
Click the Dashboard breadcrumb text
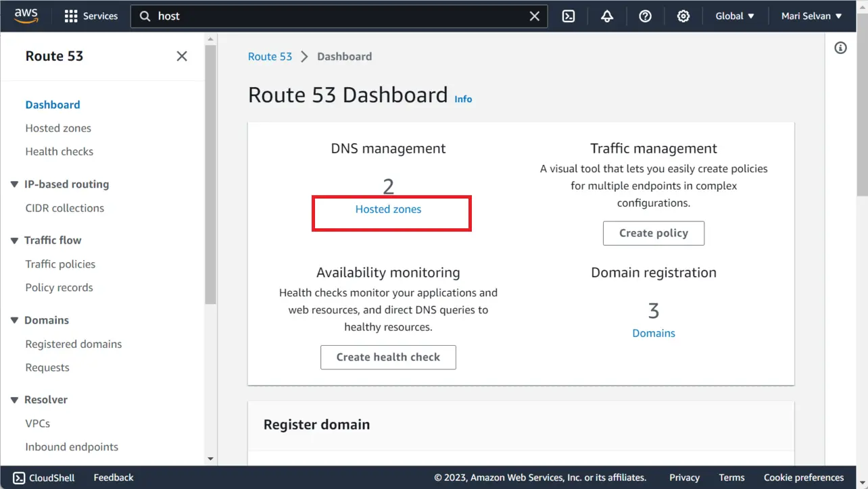(344, 57)
